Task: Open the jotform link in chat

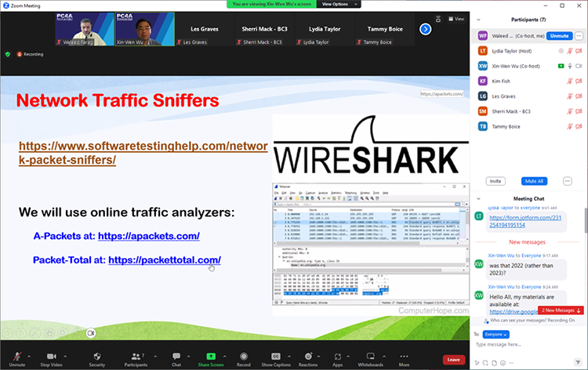Action: [525, 221]
